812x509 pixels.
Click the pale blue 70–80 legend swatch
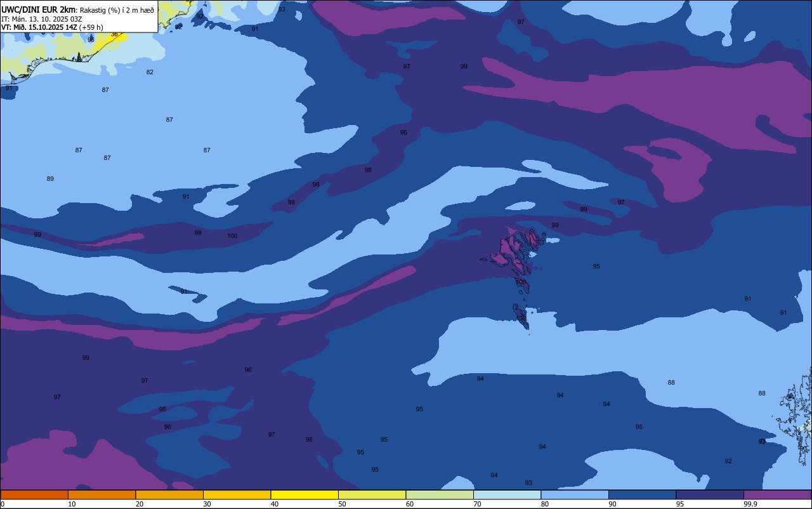click(x=507, y=494)
